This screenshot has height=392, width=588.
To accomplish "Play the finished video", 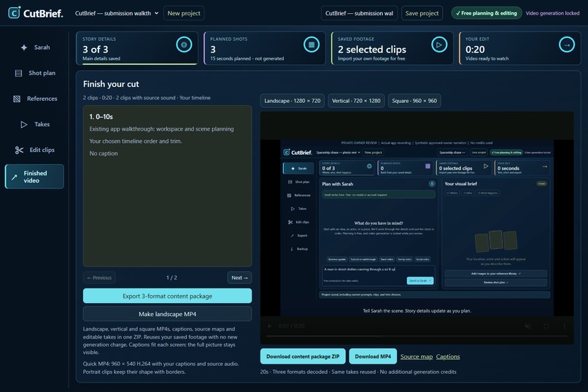I will [x=269, y=326].
